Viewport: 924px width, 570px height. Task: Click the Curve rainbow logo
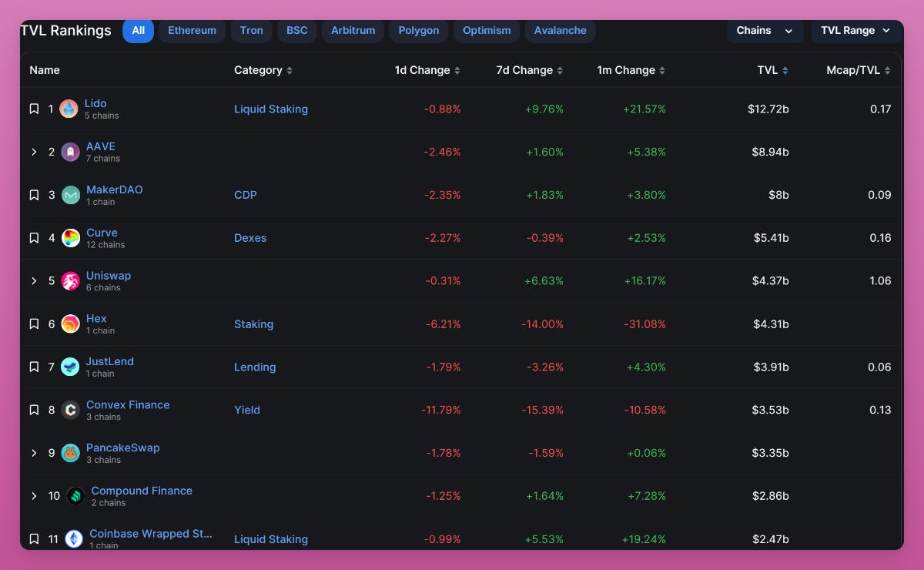(x=71, y=238)
